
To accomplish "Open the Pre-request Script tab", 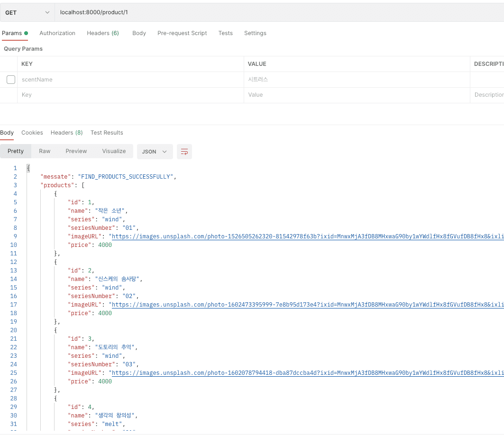I will (x=182, y=33).
